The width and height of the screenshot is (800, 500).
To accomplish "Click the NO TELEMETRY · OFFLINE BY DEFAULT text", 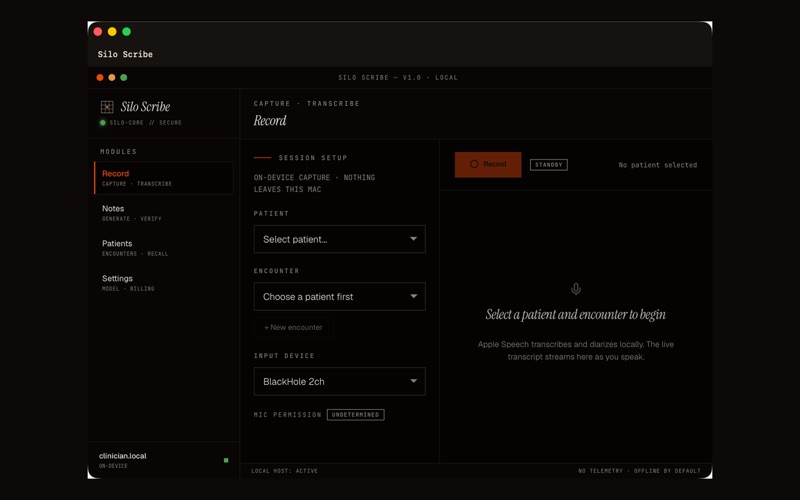I will (639, 471).
